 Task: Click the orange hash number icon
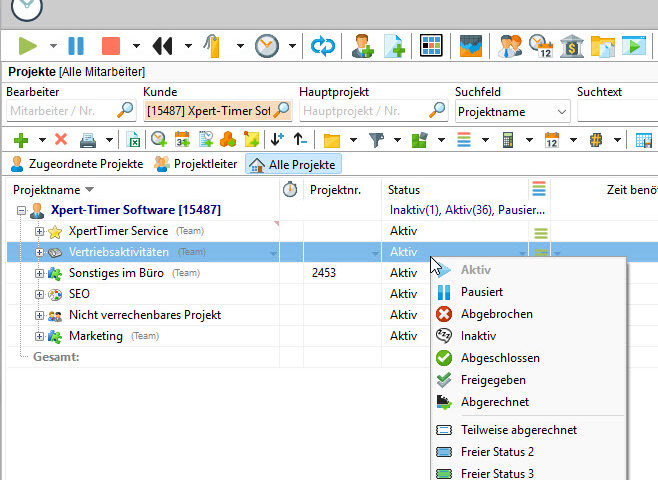596,140
